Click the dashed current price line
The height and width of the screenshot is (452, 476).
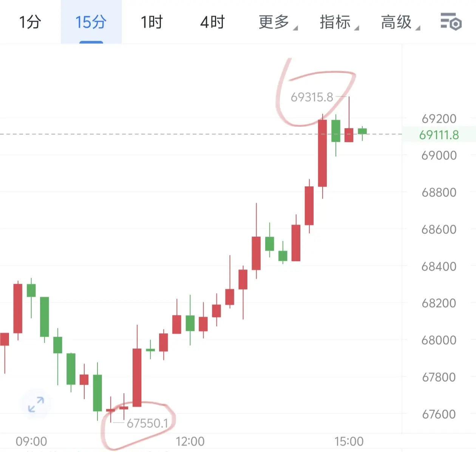click(201, 134)
